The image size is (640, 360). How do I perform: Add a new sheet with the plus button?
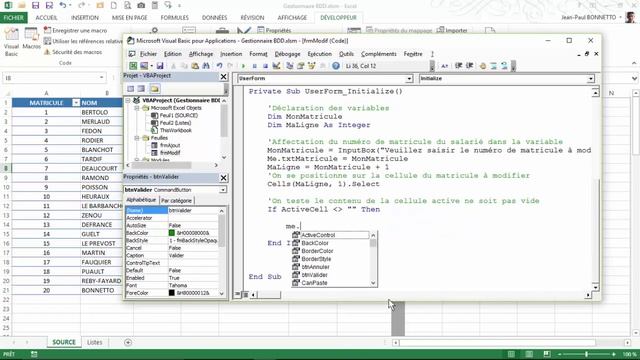click(128, 342)
